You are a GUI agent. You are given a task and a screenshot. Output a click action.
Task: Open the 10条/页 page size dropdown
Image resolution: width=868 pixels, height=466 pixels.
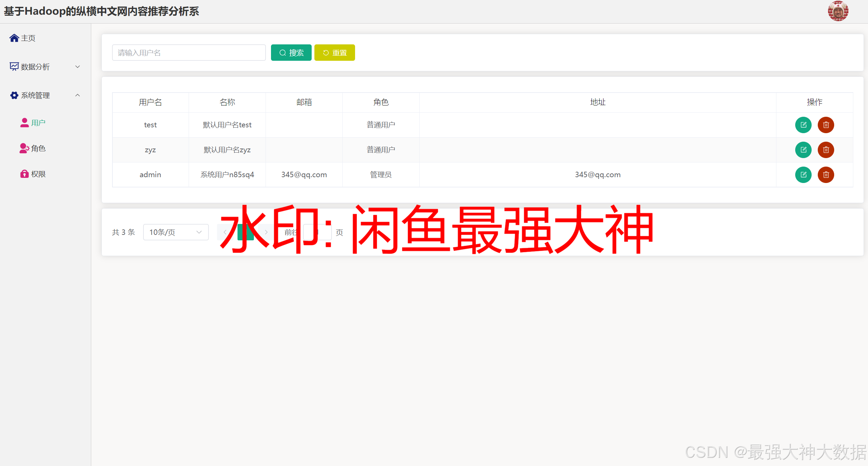(176, 232)
